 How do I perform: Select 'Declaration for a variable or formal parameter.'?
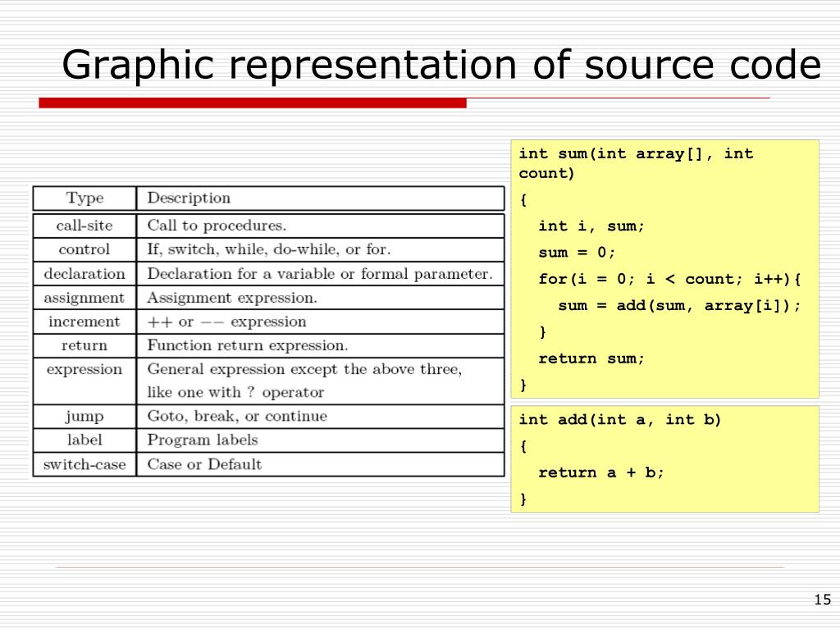[x=320, y=274]
